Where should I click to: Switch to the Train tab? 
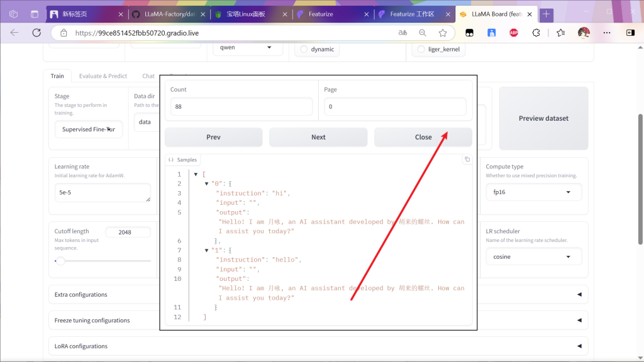pos(57,76)
